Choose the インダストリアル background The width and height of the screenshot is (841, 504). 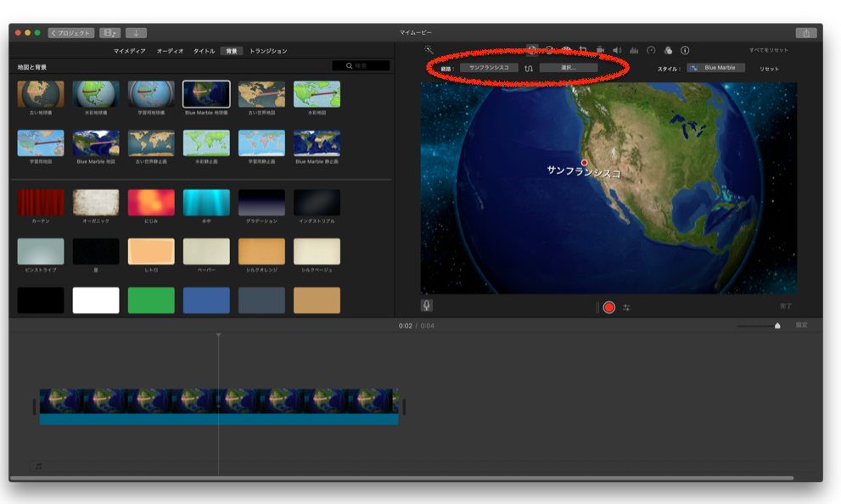click(317, 203)
